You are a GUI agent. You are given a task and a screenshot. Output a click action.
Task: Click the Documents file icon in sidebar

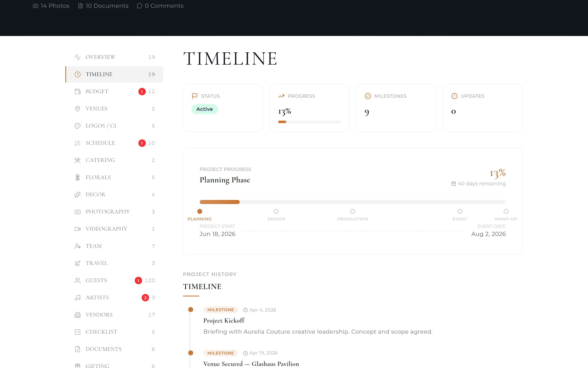tap(78, 349)
